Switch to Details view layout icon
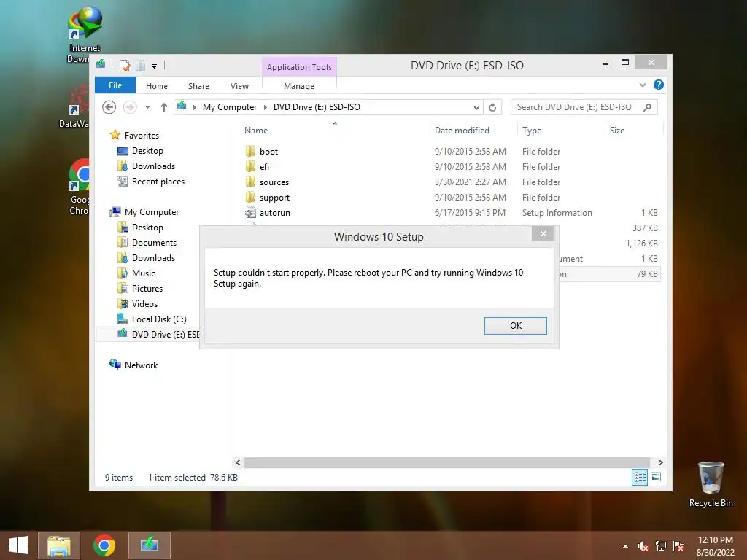747x560 pixels. 639,477
